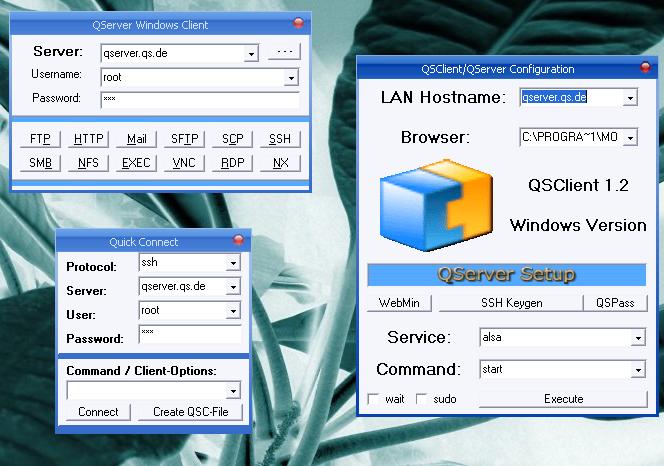Open the Browser path dropdown

point(630,138)
